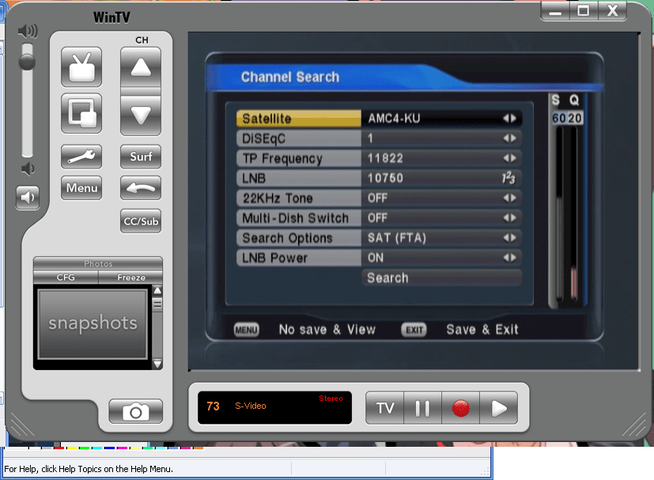Select the Multi-Dish Switch row label
This screenshot has width=654, height=480.
[299, 218]
